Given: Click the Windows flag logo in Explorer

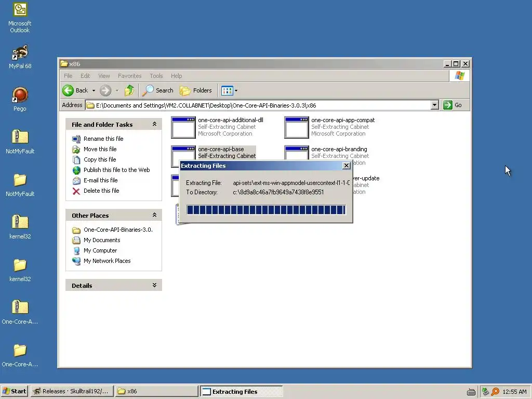Looking at the screenshot, I should (460, 76).
